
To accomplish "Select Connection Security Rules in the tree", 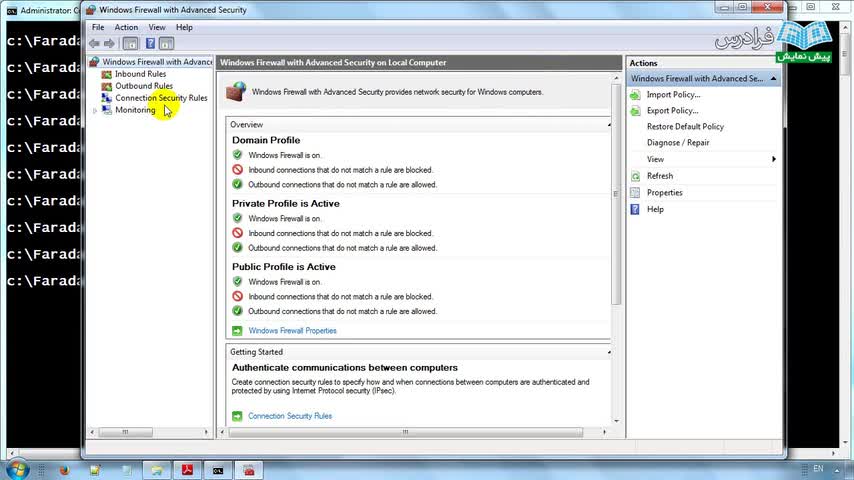I will [x=161, y=98].
